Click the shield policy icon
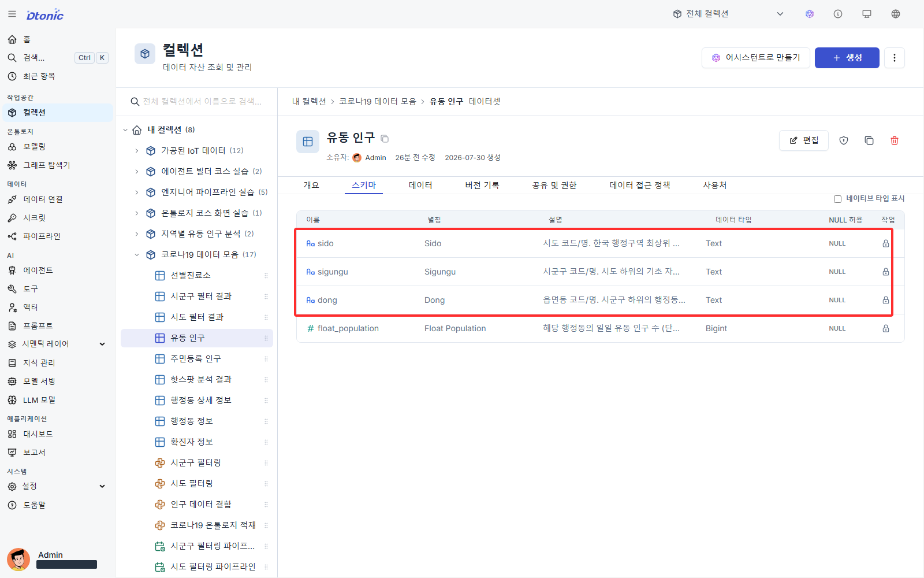Image resolution: width=924 pixels, height=578 pixels. (x=844, y=140)
